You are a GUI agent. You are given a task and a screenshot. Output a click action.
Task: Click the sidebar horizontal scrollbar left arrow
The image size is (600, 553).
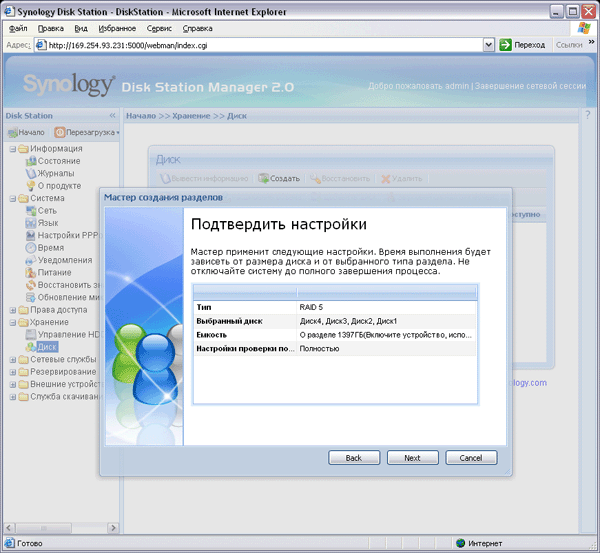[10, 528]
